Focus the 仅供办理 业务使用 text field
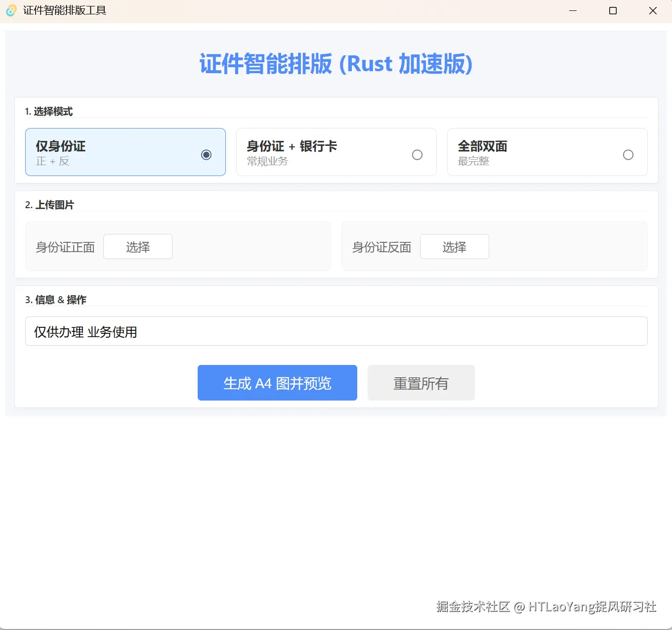The height and width of the screenshot is (630, 672). pos(336,331)
